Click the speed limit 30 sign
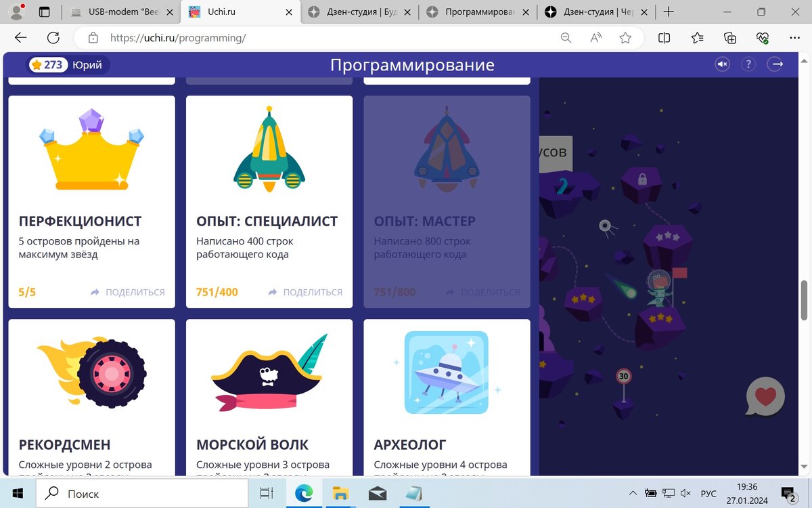 pos(624,377)
